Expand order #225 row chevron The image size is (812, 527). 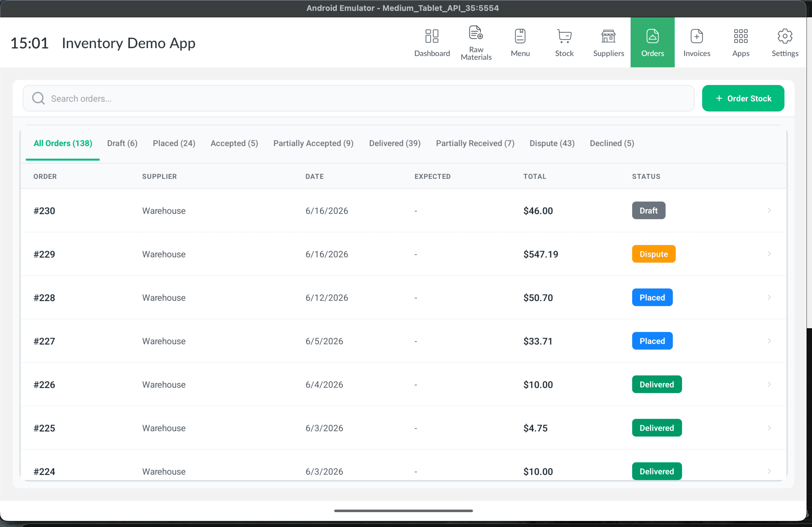tap(769, 428)
